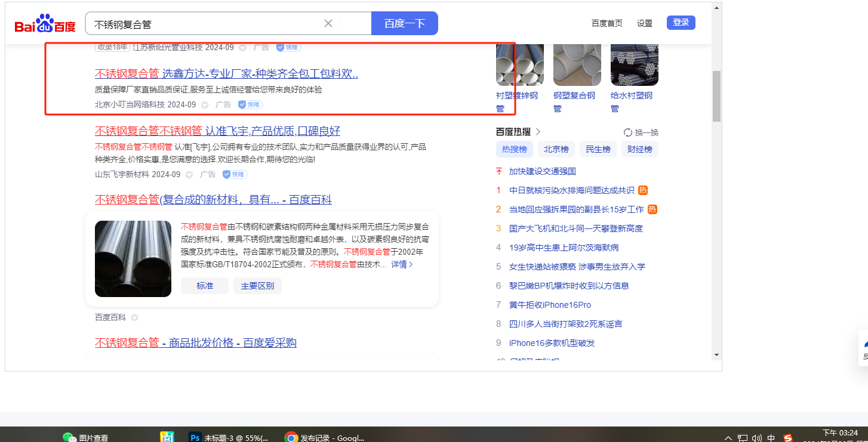This screenshot has height=442, width=868.
Task: Click the volume icon in system tray
Action: coord(756,438)
